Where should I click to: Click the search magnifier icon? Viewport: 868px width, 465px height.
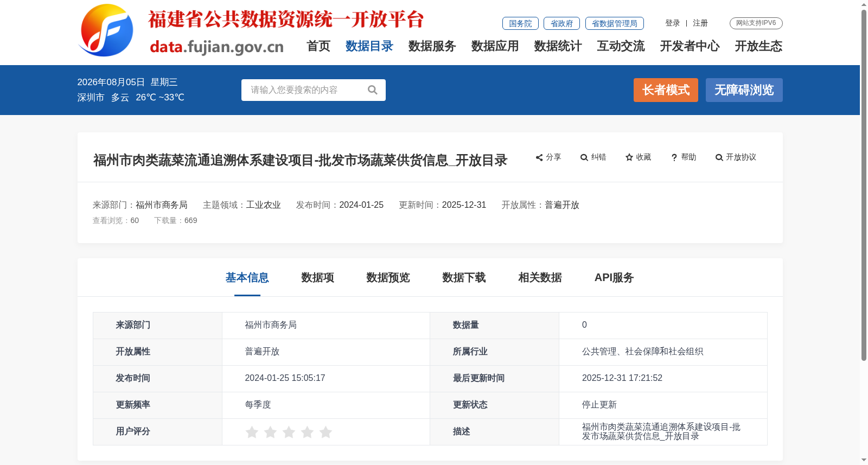tap(373, 90)
